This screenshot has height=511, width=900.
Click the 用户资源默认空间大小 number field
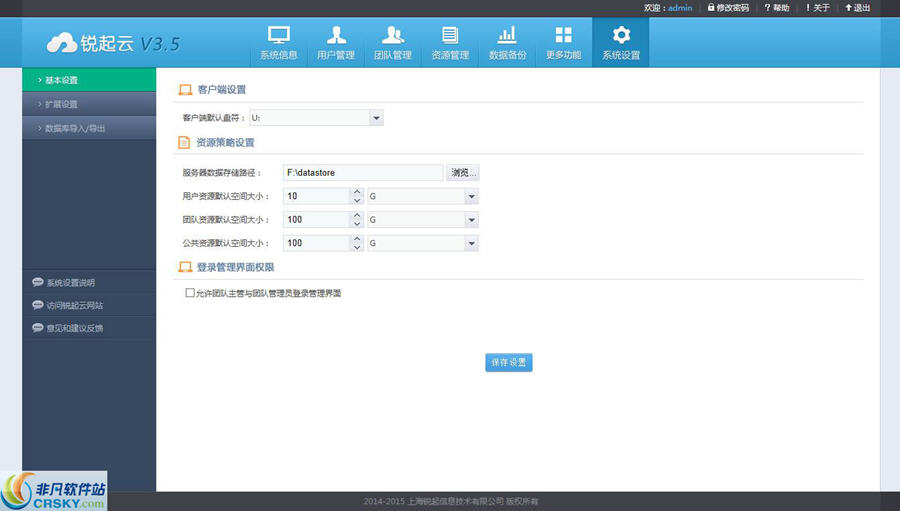[x=316, y=196]
